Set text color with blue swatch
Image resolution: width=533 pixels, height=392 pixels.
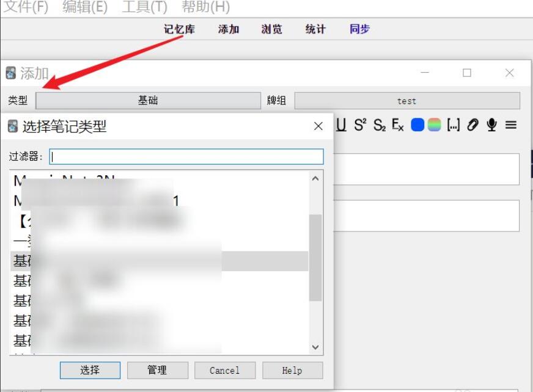[x=417, y=125]
